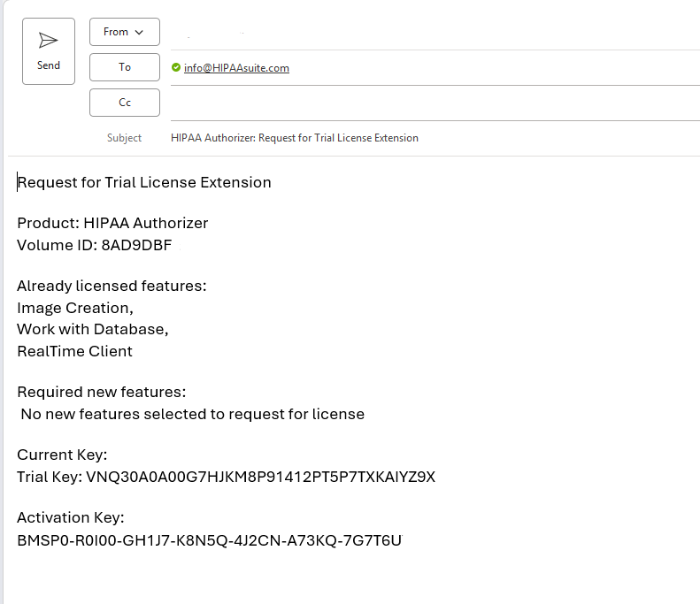Send the license extension email

(x=49, y=51)
